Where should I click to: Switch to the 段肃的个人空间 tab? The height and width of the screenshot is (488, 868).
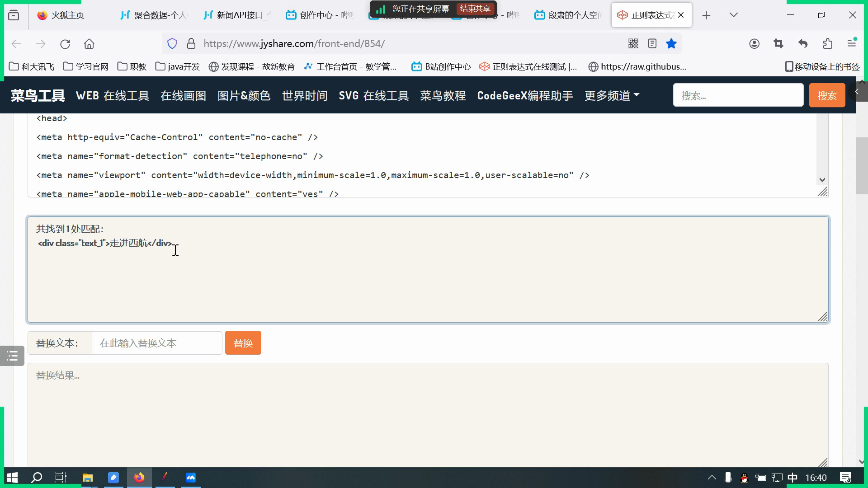569,15
